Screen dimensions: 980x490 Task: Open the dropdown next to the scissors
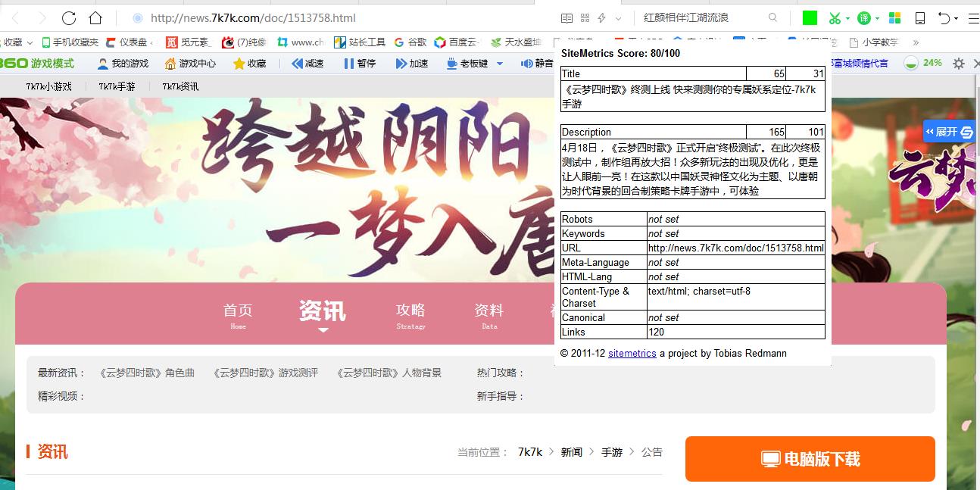tap(847, 18)
